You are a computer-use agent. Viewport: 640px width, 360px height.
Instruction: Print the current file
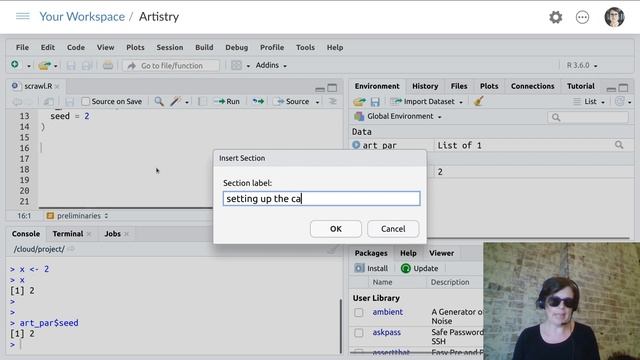click(108, 65)
